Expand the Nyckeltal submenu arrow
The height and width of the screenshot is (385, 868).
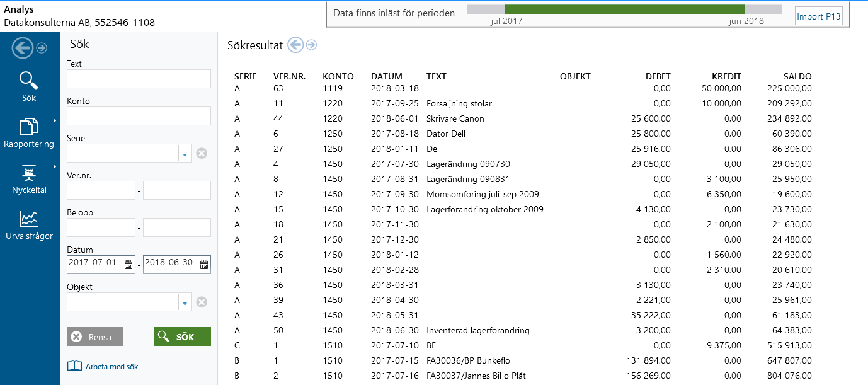click(x=55, y=168)
